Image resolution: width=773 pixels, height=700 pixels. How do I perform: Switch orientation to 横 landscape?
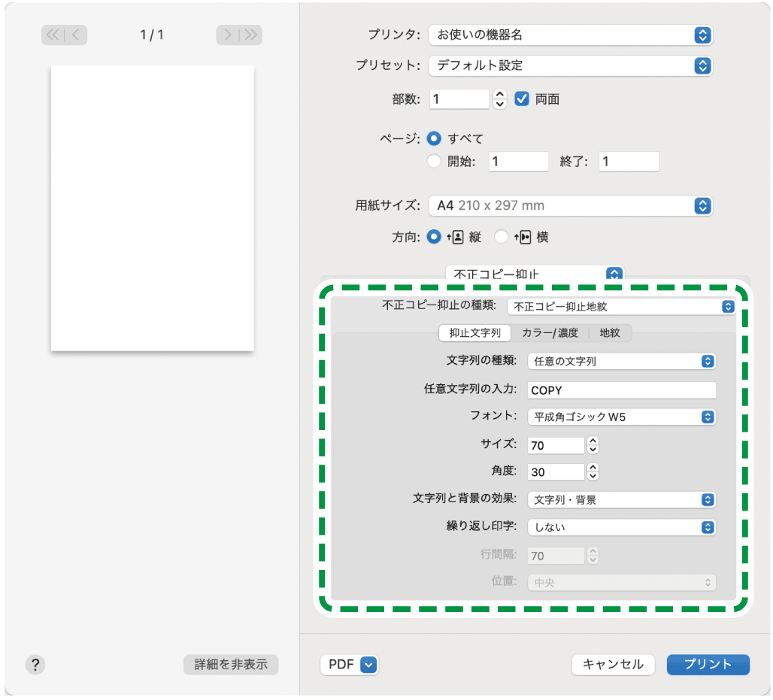coord(502,237)
